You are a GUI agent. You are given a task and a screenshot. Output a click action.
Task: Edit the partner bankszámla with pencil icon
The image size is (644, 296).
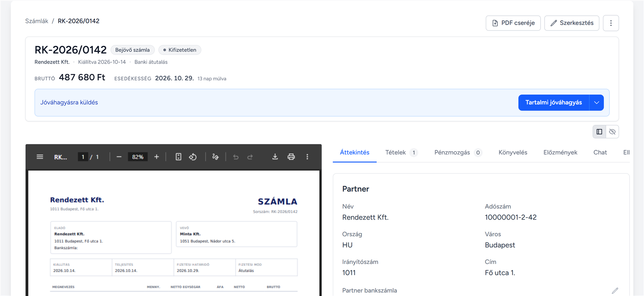tap(615, 290)
